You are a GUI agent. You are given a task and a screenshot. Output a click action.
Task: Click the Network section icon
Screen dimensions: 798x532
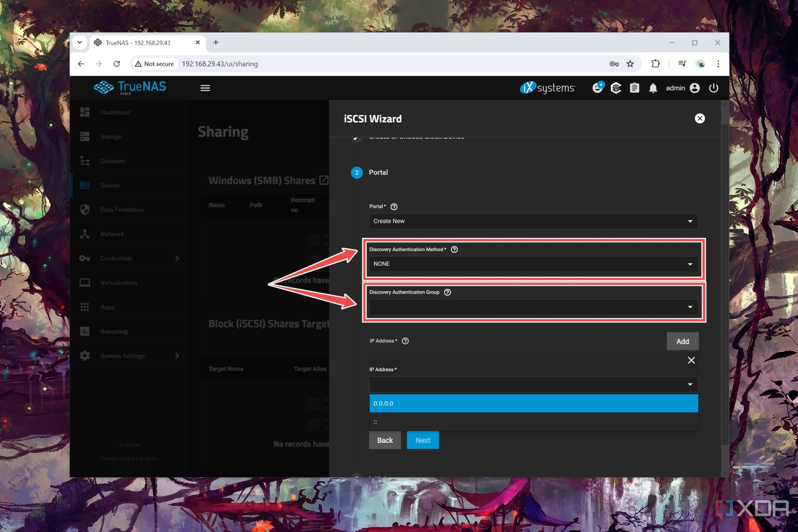tap(85, 233)
